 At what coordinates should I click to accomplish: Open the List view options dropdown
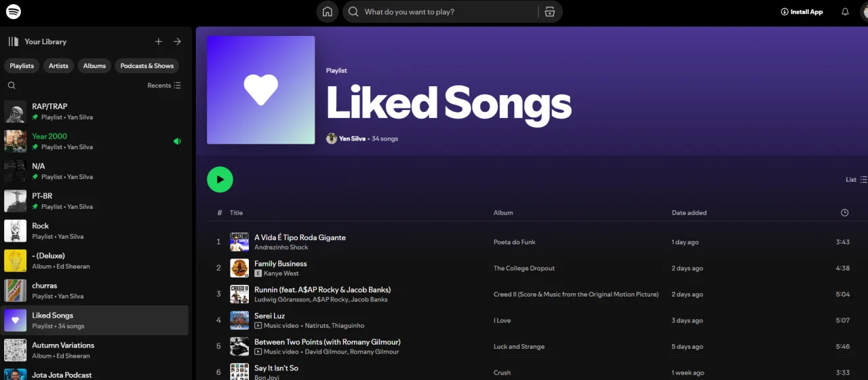pos(856,180)
